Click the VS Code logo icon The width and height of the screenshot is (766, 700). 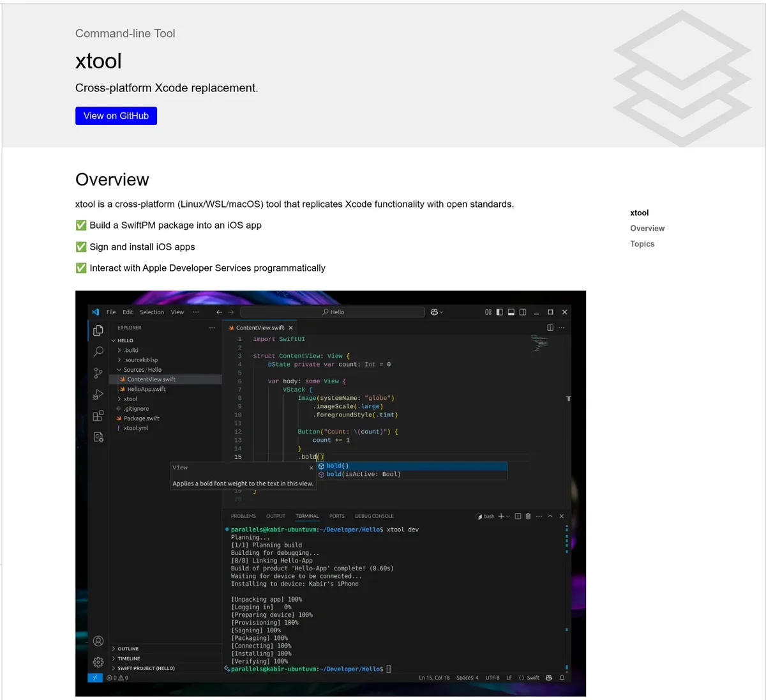[95, 312]
